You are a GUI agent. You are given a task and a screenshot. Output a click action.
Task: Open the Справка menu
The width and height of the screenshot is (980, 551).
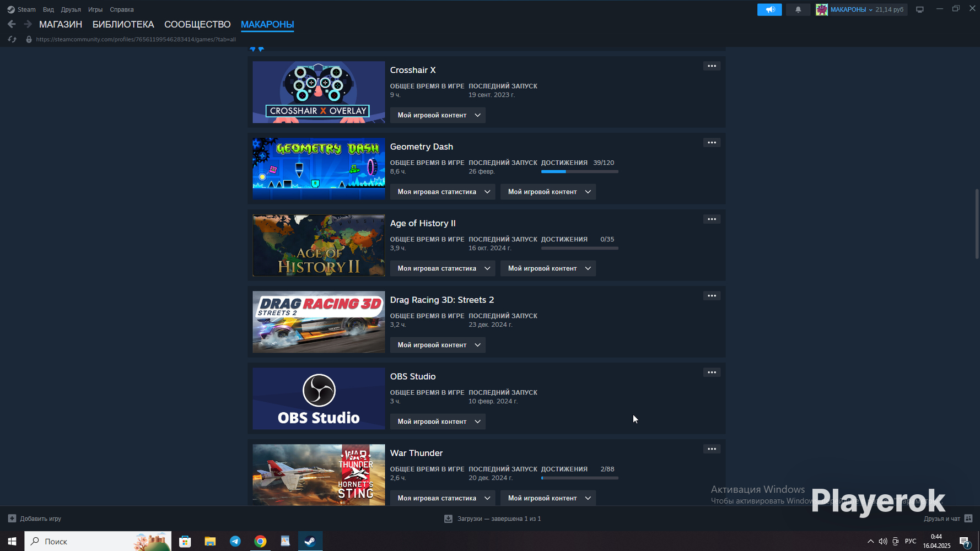click(122, 9)
